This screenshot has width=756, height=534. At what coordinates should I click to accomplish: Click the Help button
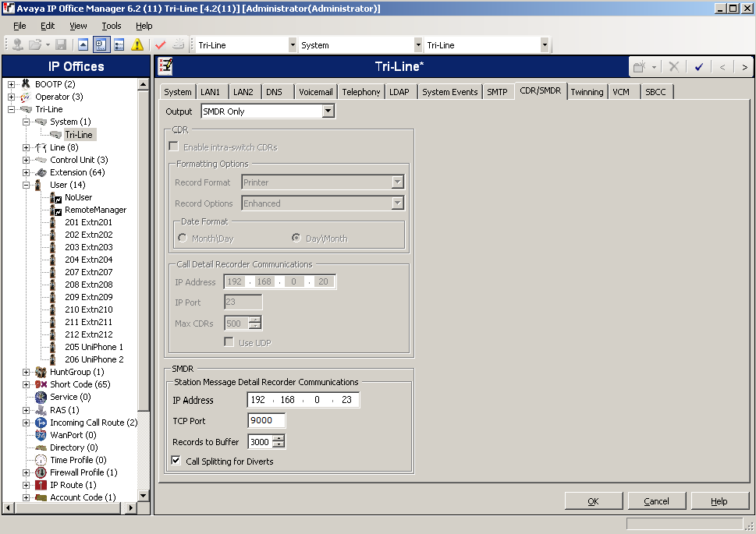click(719, 500)
